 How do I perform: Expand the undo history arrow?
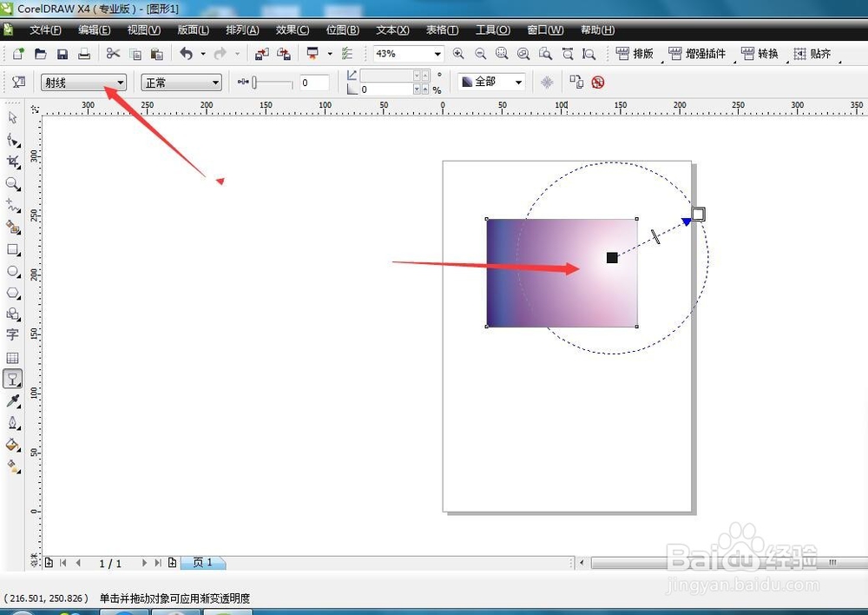[202, 54]
